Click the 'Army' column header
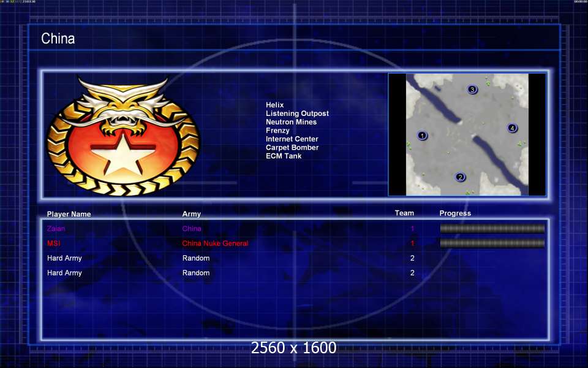 pos(191,214)
